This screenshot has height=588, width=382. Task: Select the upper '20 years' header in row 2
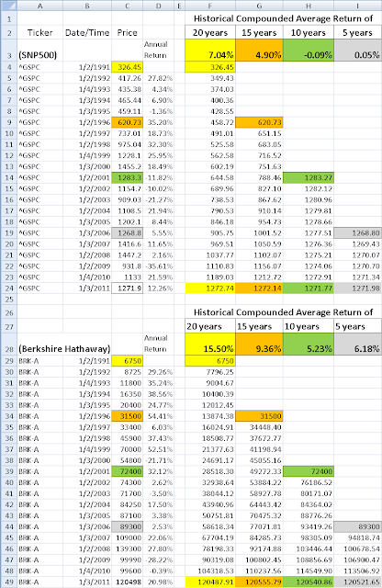click(210, 33)
